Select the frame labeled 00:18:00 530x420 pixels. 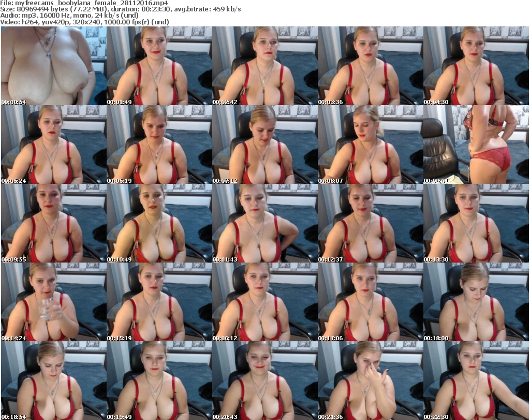pos(476,302)
